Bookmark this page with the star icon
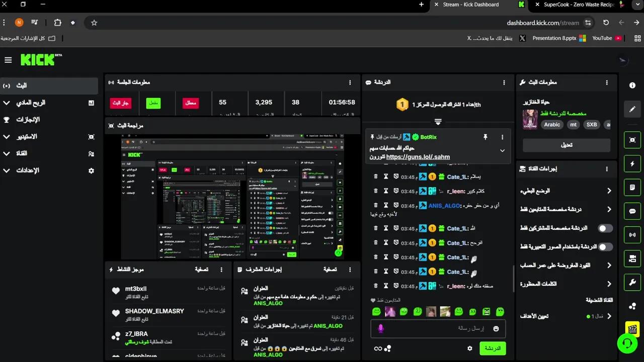 click(x=94, y=23)
